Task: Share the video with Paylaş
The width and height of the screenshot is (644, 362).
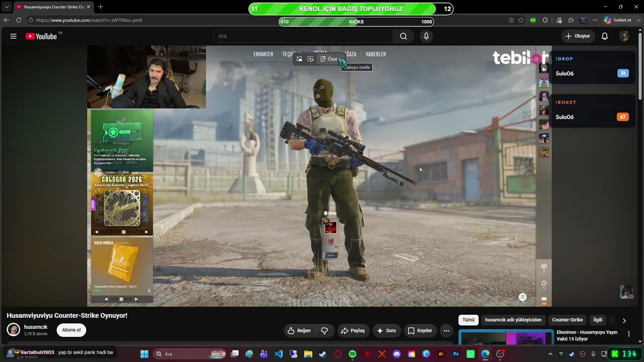Action: [x=352, y=330]
